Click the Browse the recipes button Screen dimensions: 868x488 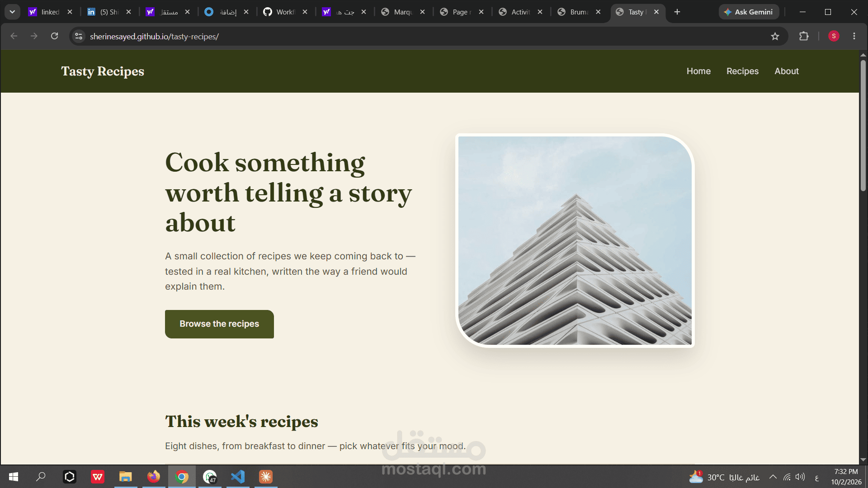point(219,324)
